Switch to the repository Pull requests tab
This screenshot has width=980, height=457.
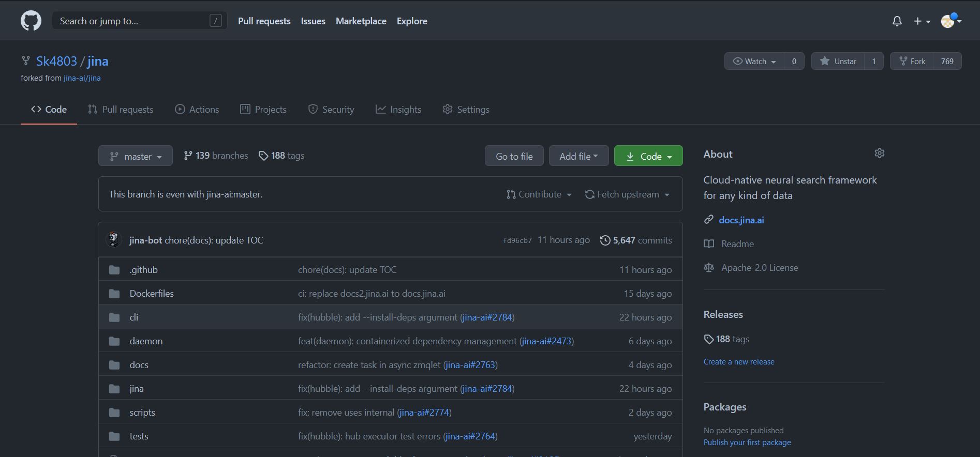(121, 110)
